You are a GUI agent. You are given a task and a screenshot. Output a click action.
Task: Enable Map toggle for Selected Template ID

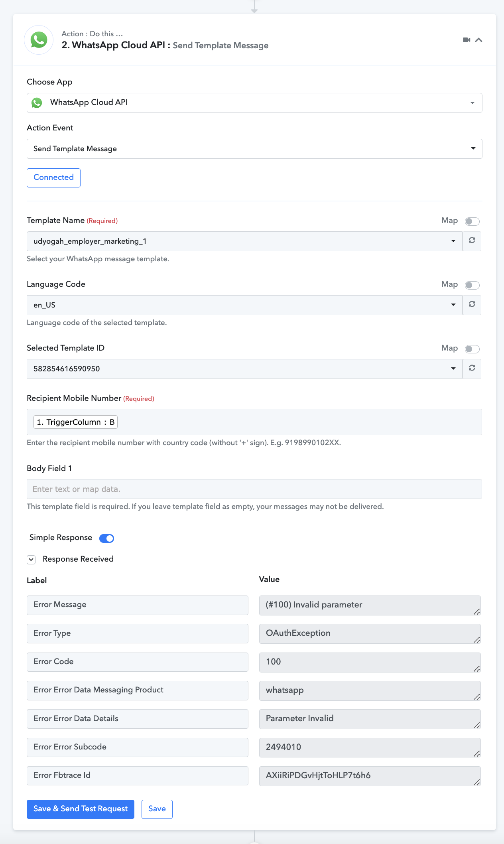tap(472, 349)
